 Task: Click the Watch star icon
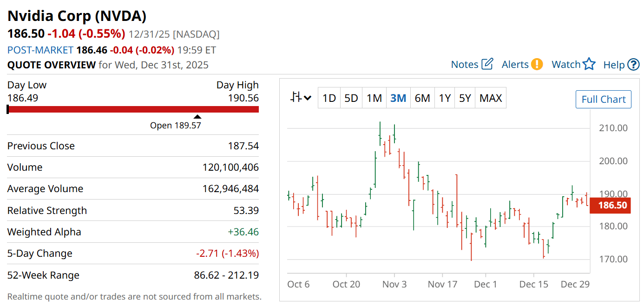click(589, 64)
